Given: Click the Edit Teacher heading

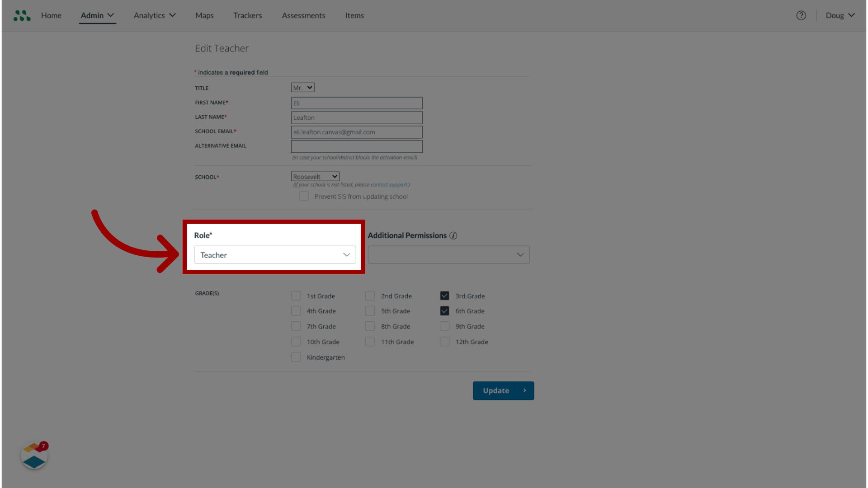Looking at the screenshot, I should click(222, 48).
